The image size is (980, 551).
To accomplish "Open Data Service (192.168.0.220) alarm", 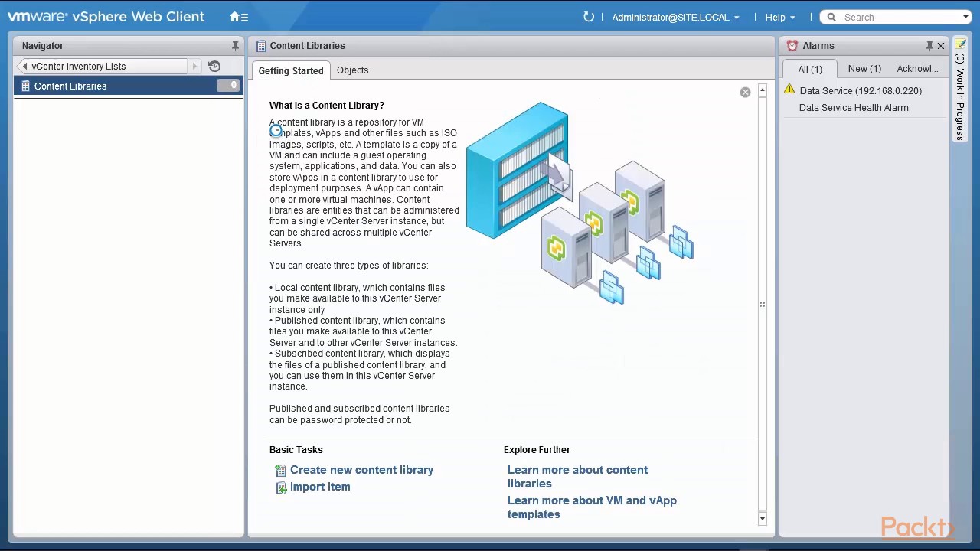I will (861, 90).
